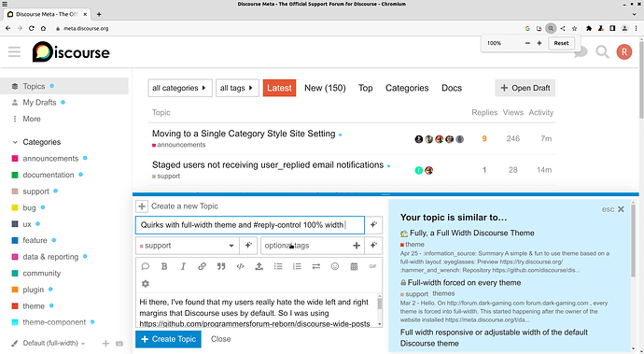The width and height of the screenshot is (644, 354).
Task: Switch to Top tab
Action: pos(365,88)
